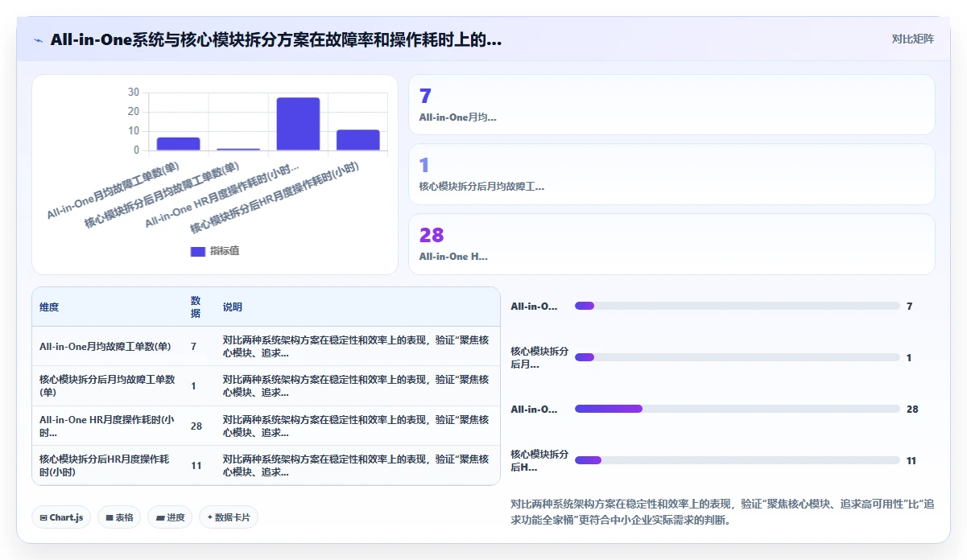
Task: Click the page title starting All-in-One系统
Action: point(275,39)
